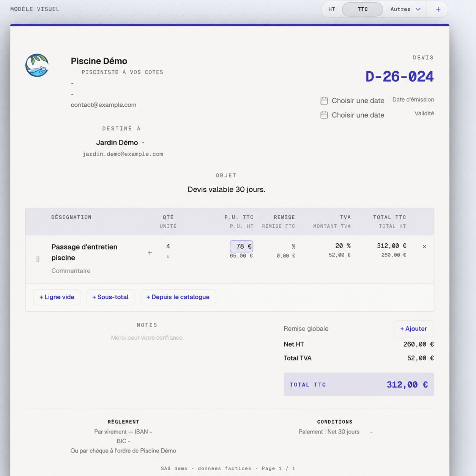Add a Sous-total row

(110, 297)
